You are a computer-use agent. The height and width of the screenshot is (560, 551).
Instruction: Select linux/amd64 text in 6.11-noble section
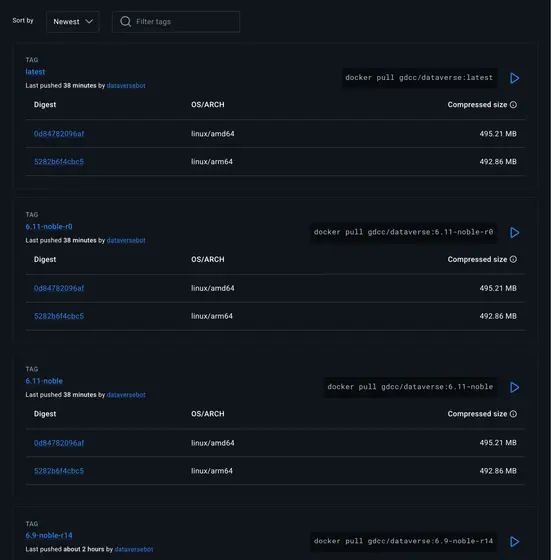(213, 443)
